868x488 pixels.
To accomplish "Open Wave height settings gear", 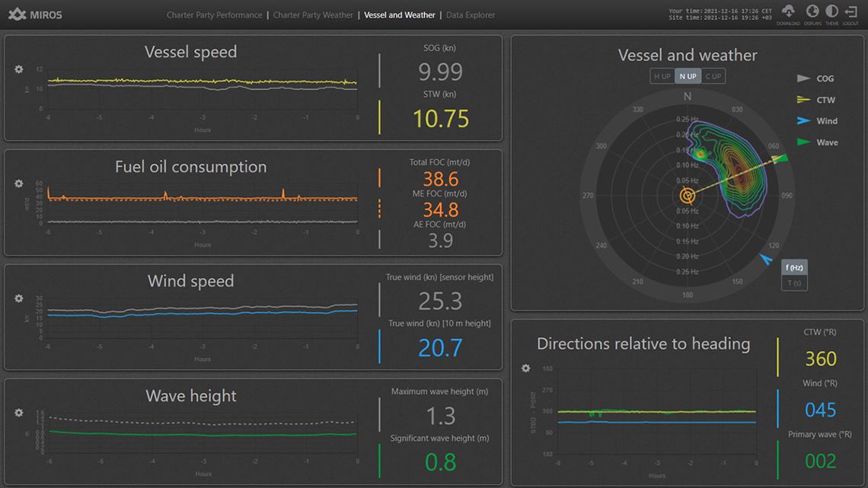I will pos(19,413).
